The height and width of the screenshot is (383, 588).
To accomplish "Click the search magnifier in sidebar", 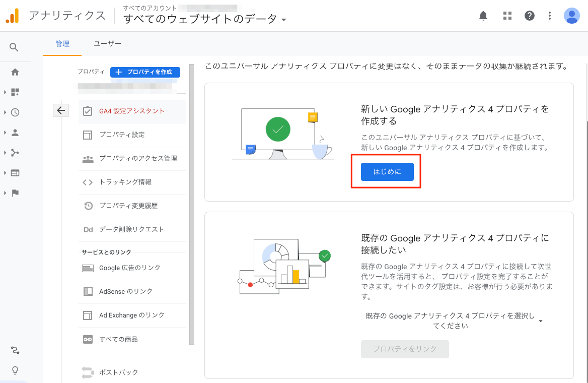I will [x=14, y=47].
